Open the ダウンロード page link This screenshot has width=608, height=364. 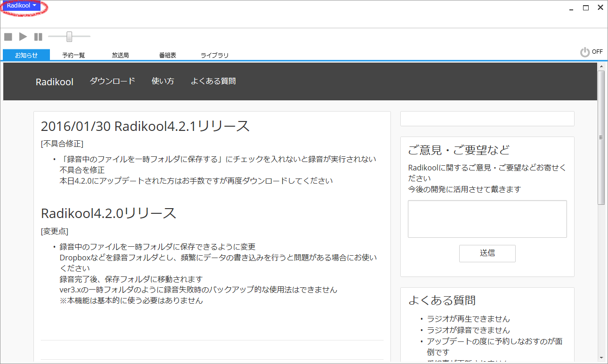click(x=113, y=81)
